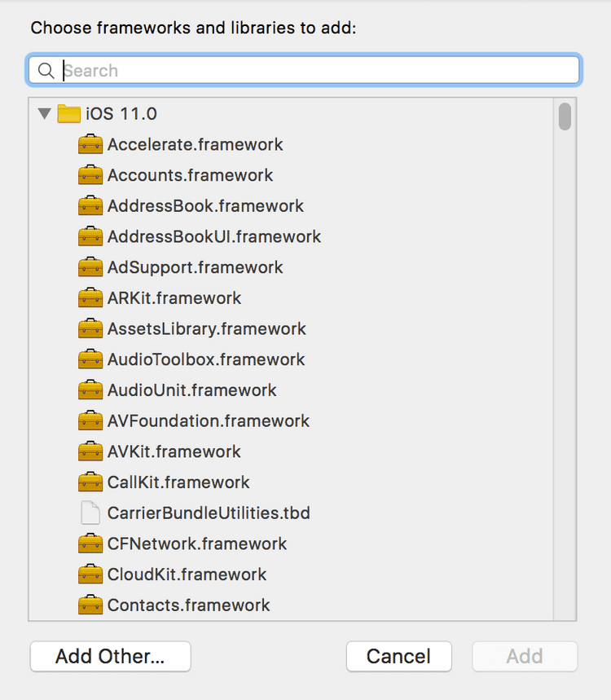The height and width of the screenshot is (700, 611).
Task: Select the Accounts.framework row text
Action: click(x=190, y=175)
